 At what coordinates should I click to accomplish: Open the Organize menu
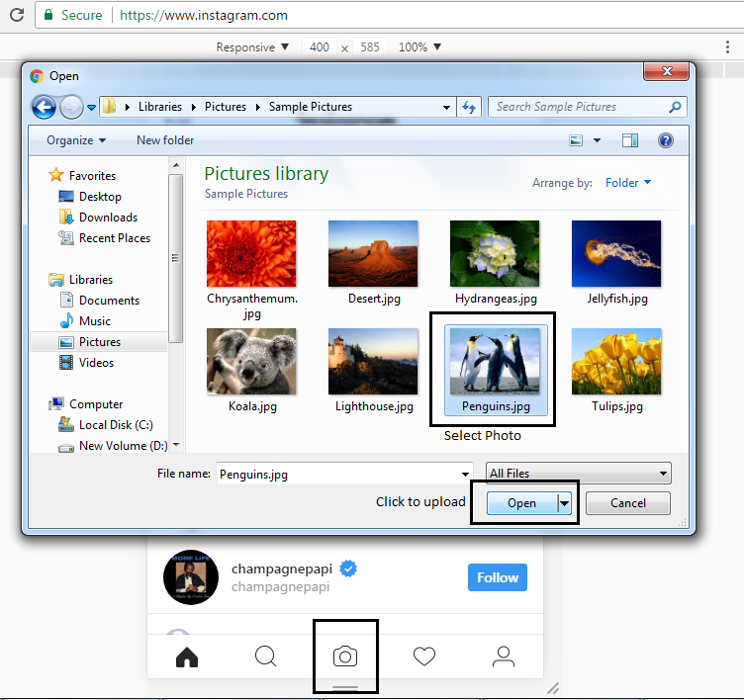(76, 140)
